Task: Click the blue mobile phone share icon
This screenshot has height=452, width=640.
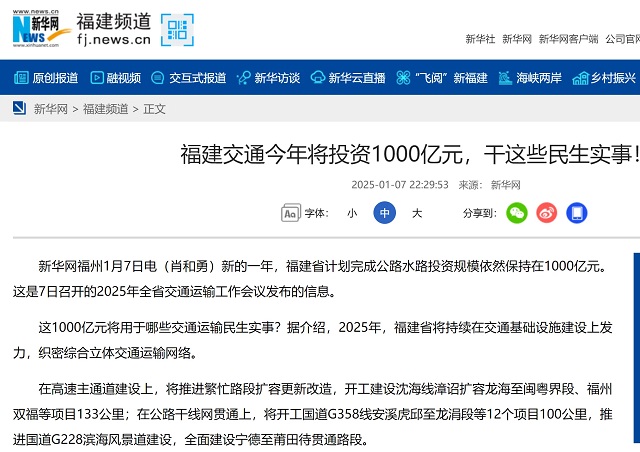Action: click(576, 213)
